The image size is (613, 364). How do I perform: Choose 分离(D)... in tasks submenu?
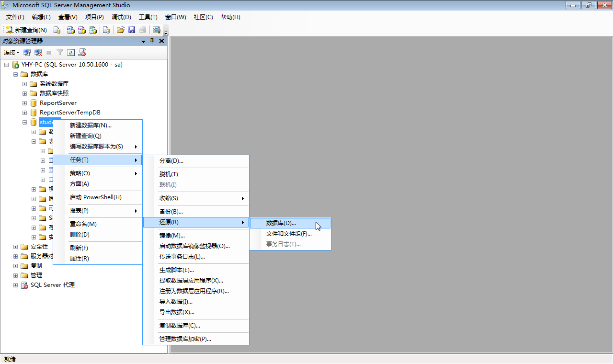point(196,161)
